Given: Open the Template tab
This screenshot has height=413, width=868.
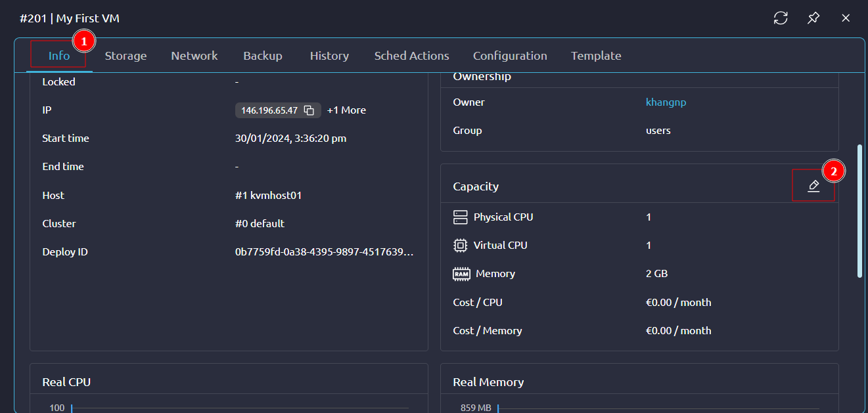Looking at the screenshot, I should click(x=596, y=56).
